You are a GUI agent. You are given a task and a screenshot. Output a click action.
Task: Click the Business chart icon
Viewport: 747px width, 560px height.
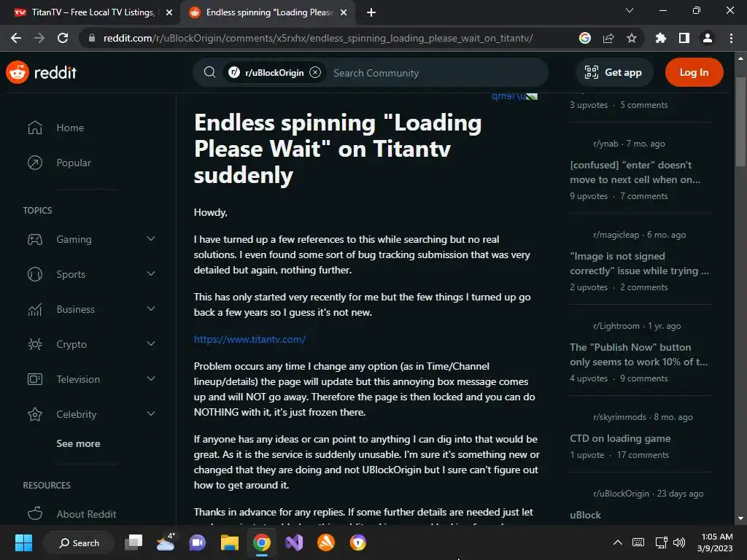pyautogui.click(x=35, y=309)
